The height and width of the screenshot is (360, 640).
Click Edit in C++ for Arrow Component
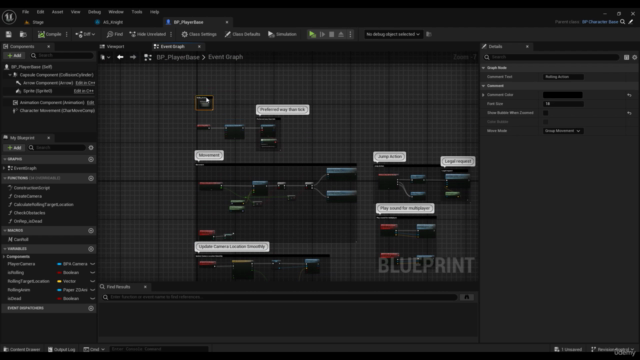(84, 83)
